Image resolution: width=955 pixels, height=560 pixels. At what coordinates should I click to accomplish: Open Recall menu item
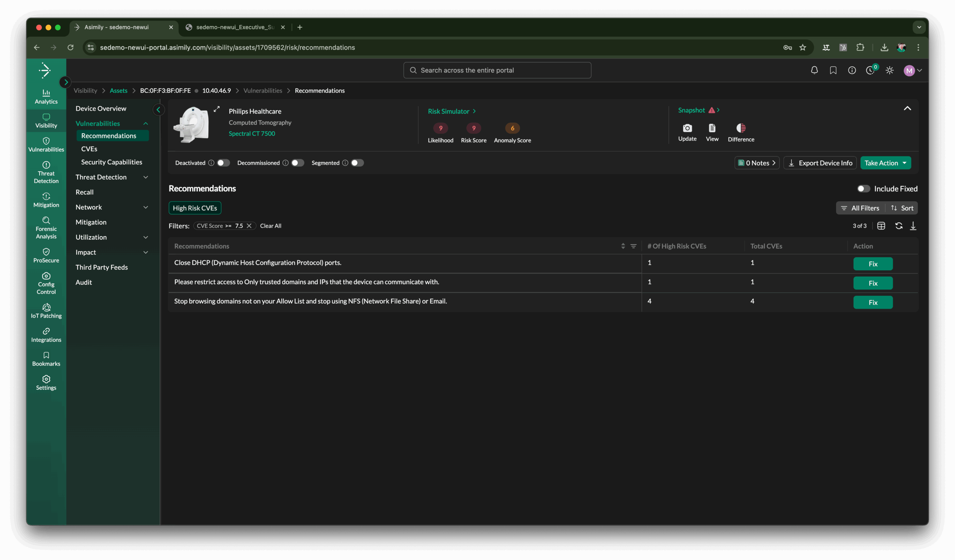[85, 192]
